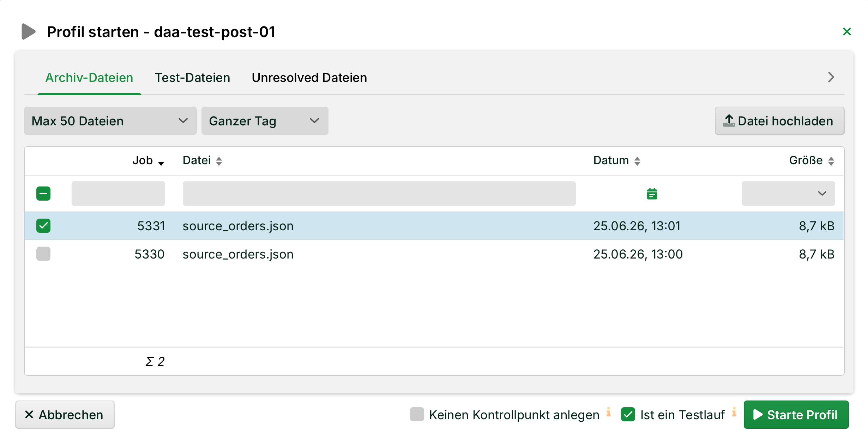868x445 pixels.
Task: Click the Datei filter input field
Action: [x=379, y=194]
